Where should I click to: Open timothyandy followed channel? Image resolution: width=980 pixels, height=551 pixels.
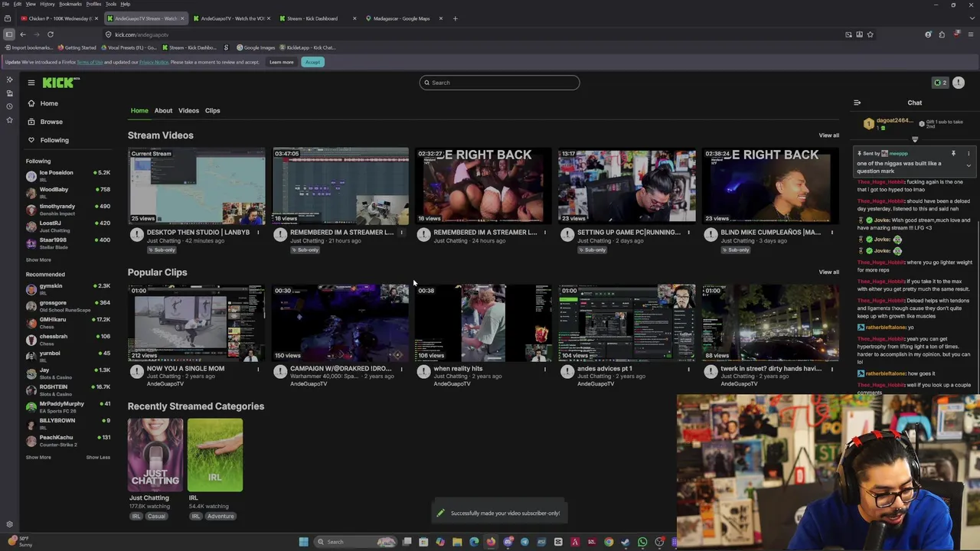(x=68, y=210)
